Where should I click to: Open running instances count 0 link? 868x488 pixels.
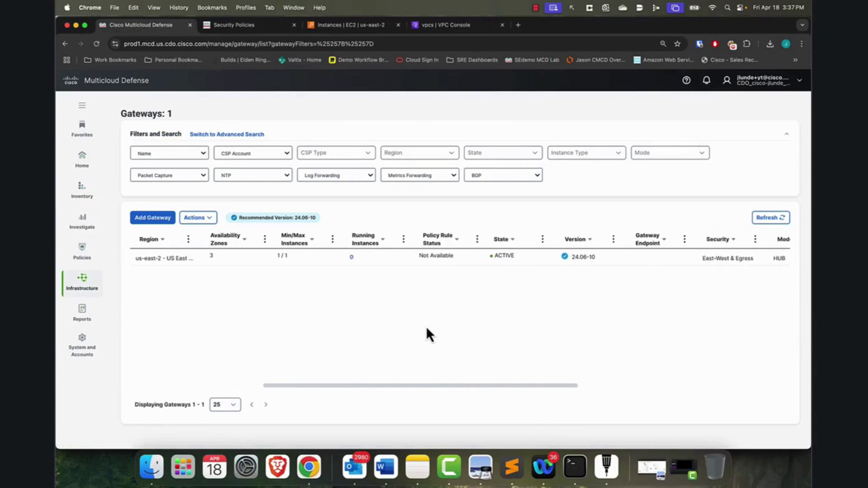351,257
